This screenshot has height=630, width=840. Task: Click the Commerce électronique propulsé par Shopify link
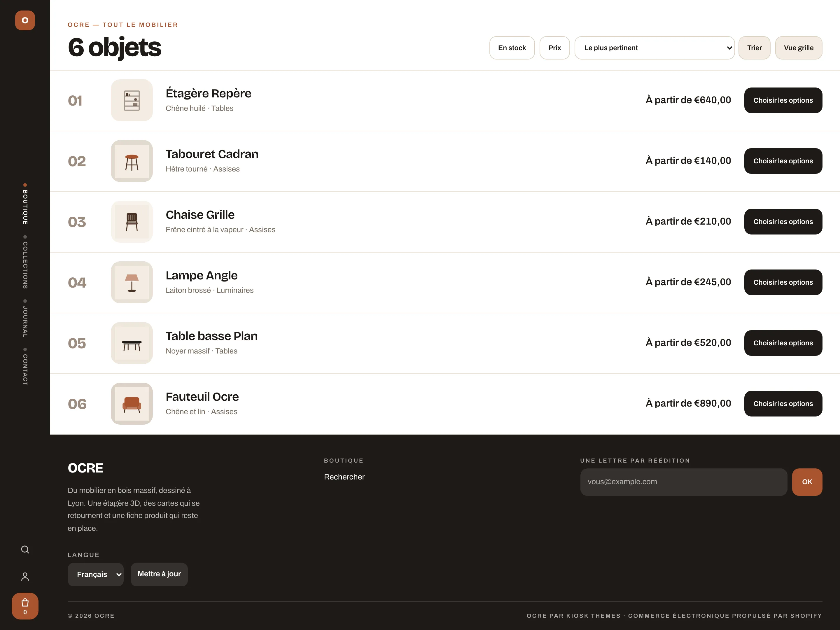pos(725,616)
